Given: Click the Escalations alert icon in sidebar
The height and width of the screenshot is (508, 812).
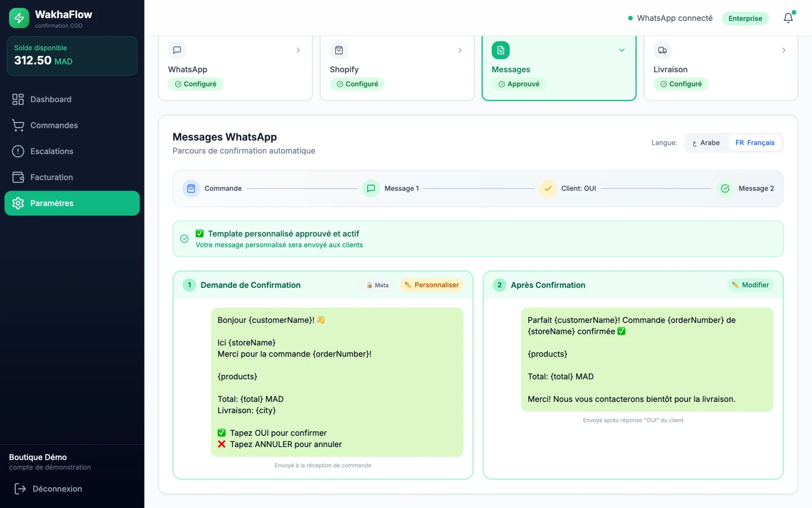Looking at the screenshot, I should [x=18, y=151].
